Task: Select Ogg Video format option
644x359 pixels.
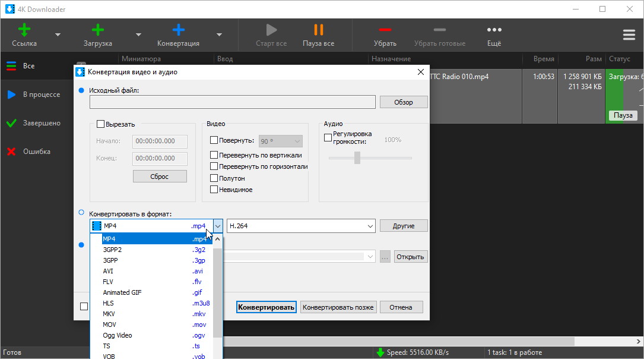Action: tap(157, 335)
